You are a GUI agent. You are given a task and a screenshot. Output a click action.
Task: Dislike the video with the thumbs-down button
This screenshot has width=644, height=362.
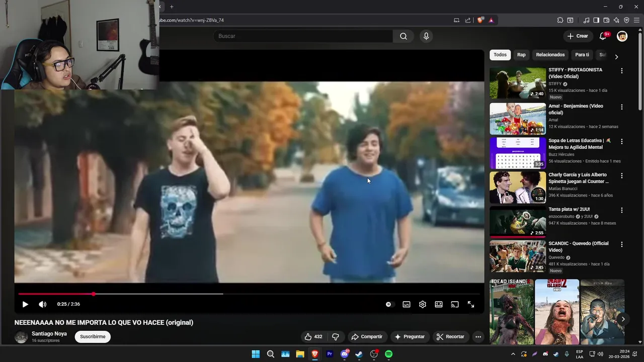336,337
